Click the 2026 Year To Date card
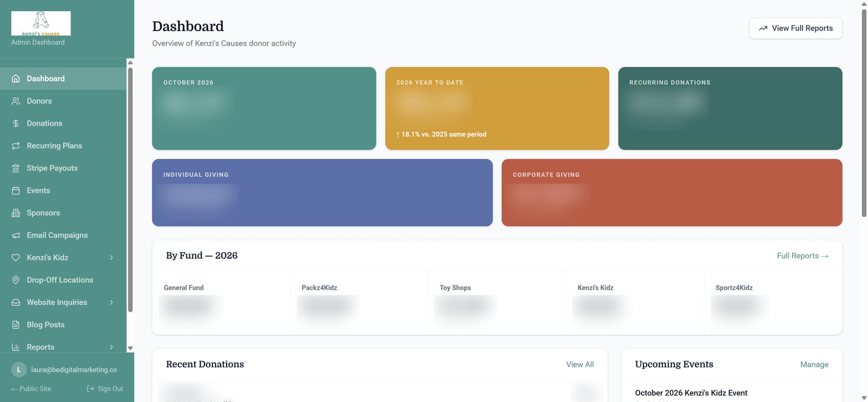Screen dimensions: 868x402 click(x=497, y=109)
